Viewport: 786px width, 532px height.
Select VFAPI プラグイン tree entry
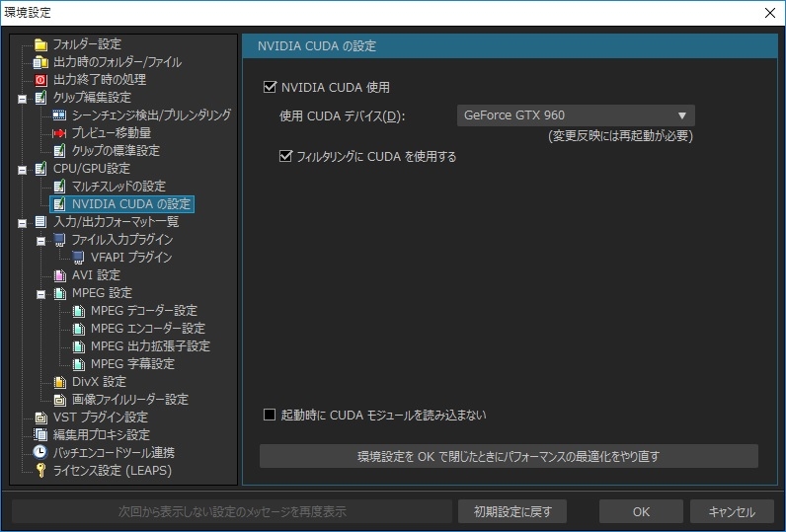click(x=131, y=258)
